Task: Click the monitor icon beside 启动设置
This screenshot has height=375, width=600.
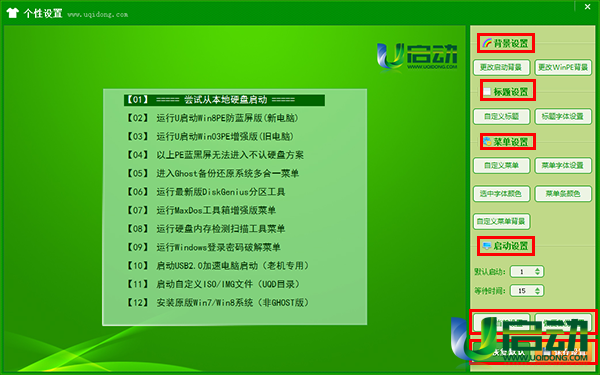Action: 487,246
